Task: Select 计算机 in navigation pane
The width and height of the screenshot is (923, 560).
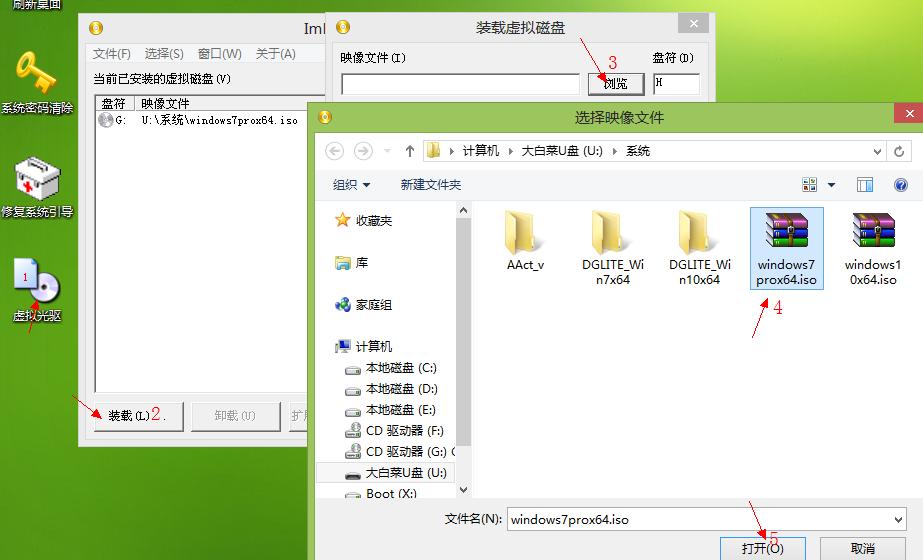Action: (364, 346)
